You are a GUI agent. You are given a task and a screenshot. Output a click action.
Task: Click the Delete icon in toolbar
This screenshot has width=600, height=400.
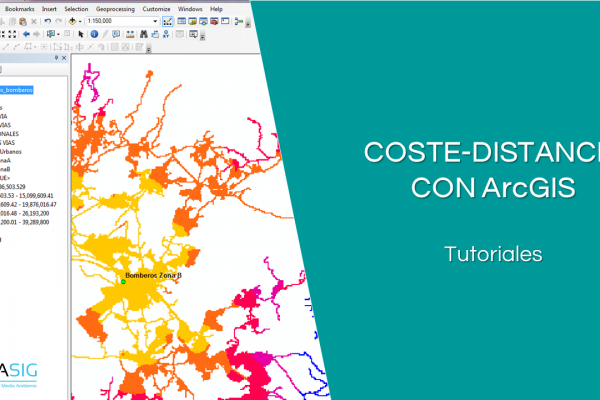pyautogui.click(x=33, y=21)
